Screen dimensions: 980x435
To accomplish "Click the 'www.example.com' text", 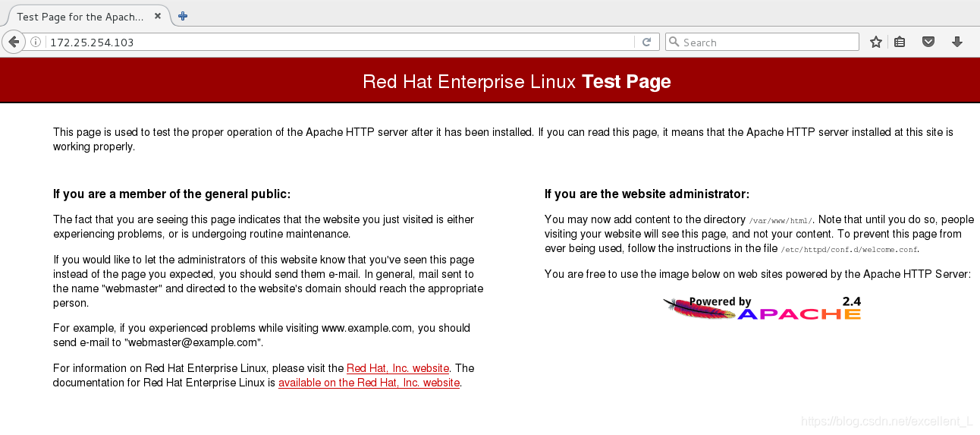I will pos(367,328).
